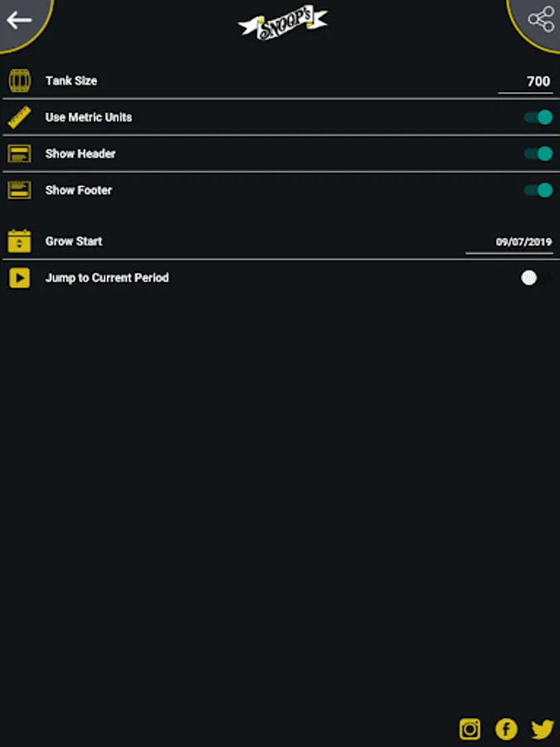Open the Twitter page
Screen dimensions: 560x747
(x=543, y=730)
